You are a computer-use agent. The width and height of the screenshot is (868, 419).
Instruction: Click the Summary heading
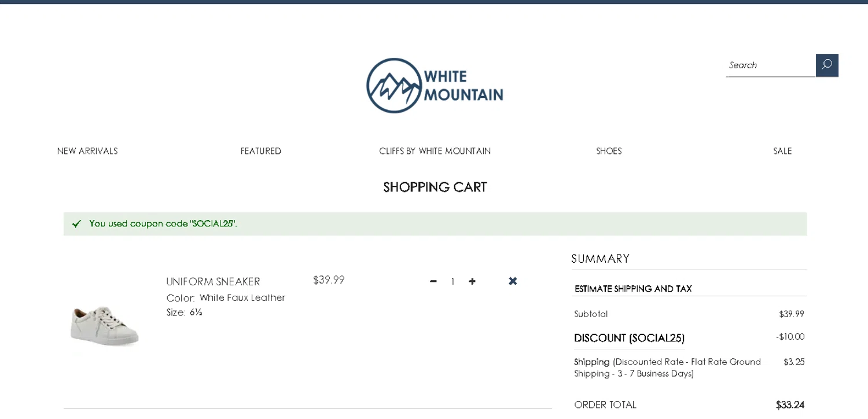point(600,259)
